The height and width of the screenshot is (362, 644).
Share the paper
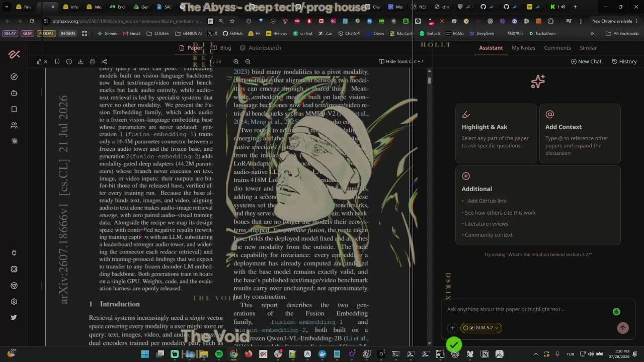point(104,61)
